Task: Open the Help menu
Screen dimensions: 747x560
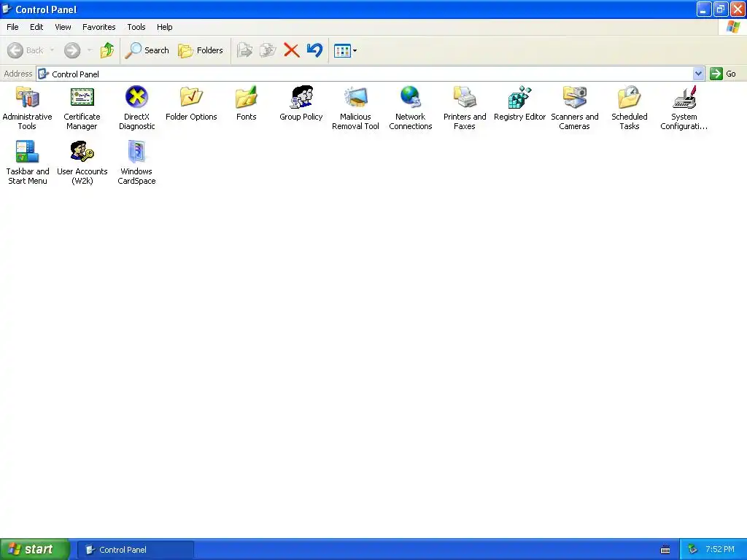Action: tap(165, 27)
